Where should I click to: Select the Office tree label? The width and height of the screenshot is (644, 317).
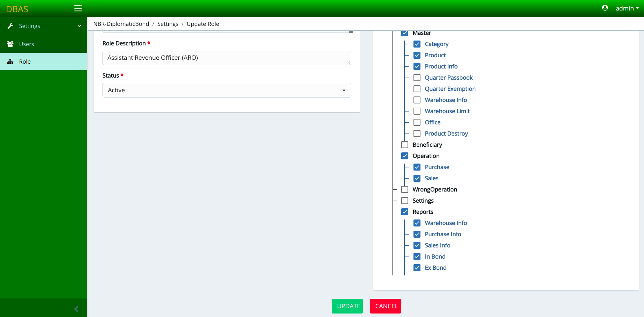pos(433,122)
